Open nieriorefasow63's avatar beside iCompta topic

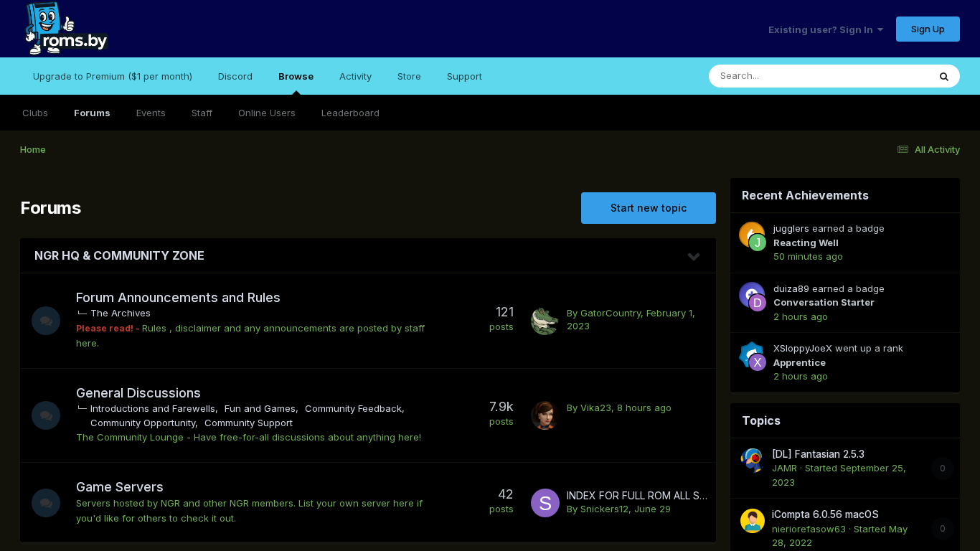point(753,521)
